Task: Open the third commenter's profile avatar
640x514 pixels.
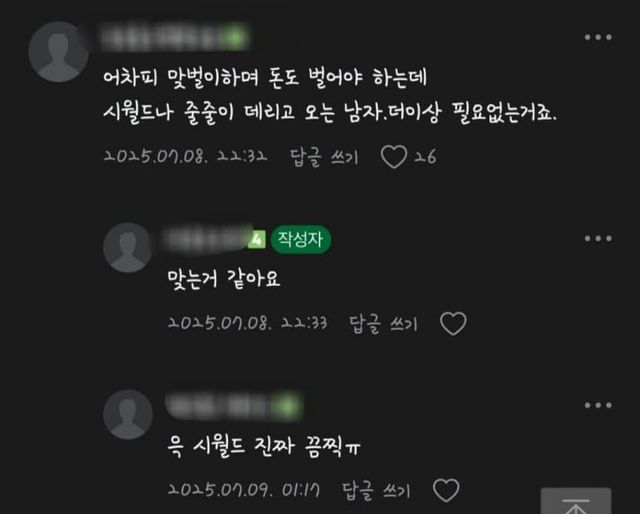Action: pos(128,414)
